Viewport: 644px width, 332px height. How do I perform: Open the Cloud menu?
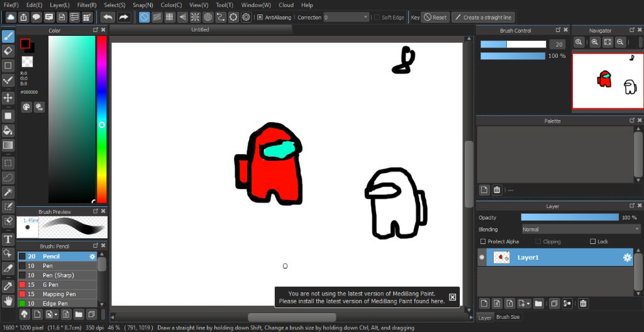[286, 5]
